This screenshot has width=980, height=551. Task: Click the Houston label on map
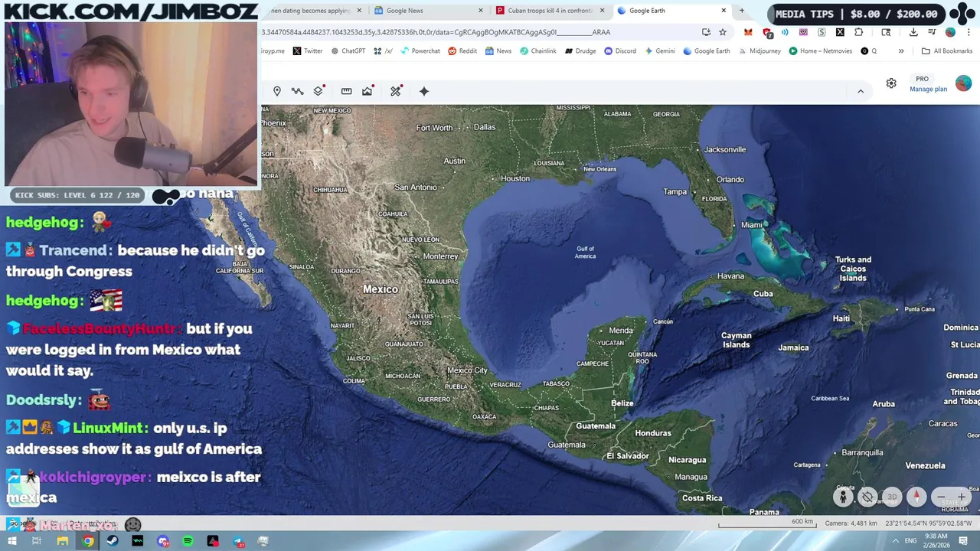point(514,178)
